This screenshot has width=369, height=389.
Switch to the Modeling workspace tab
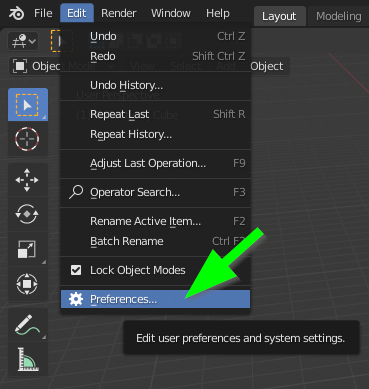click(338, 16)
